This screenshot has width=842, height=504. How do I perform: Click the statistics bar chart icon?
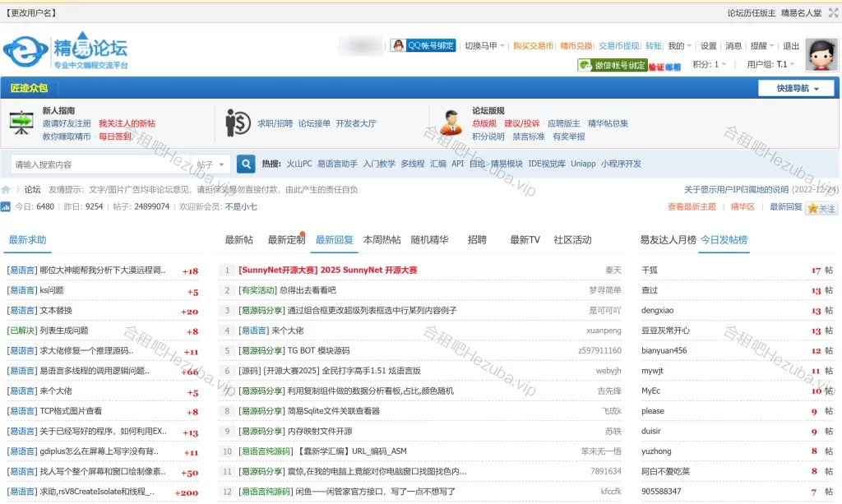coord(6,207)
